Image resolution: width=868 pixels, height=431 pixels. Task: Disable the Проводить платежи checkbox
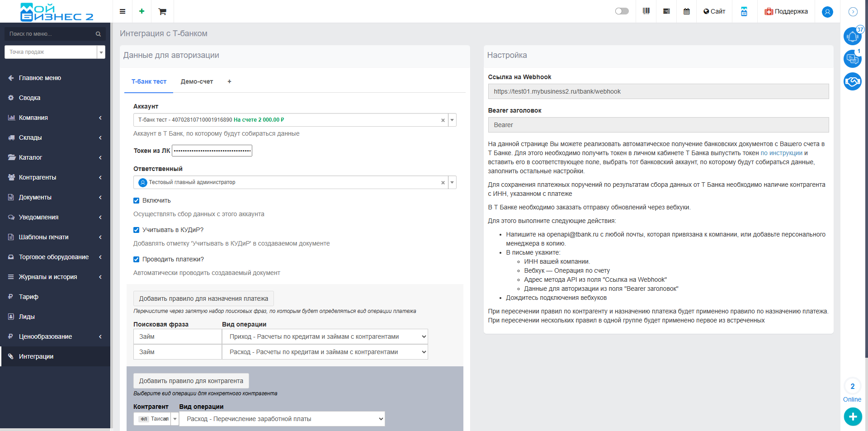137,260
